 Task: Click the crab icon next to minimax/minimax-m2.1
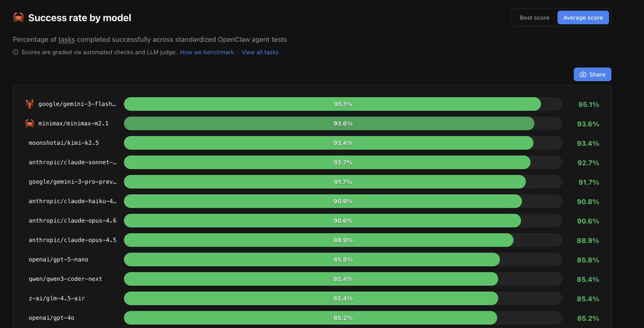point(30,123)
